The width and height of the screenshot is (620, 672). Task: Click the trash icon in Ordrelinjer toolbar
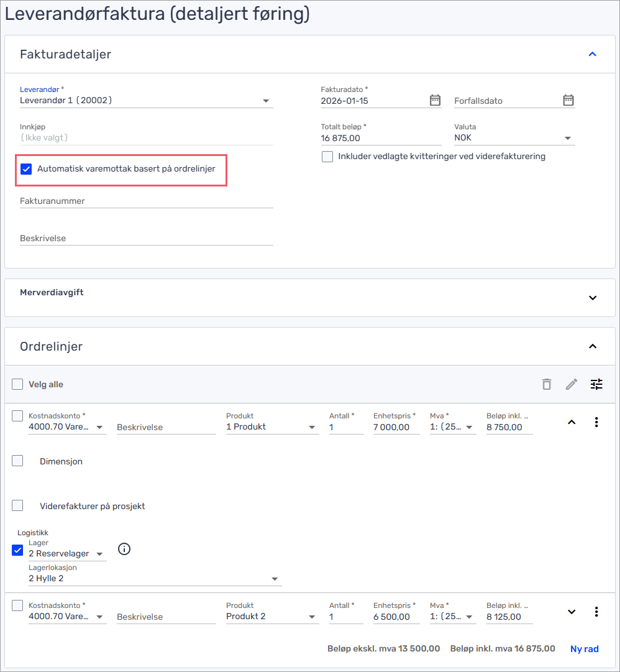547,384
